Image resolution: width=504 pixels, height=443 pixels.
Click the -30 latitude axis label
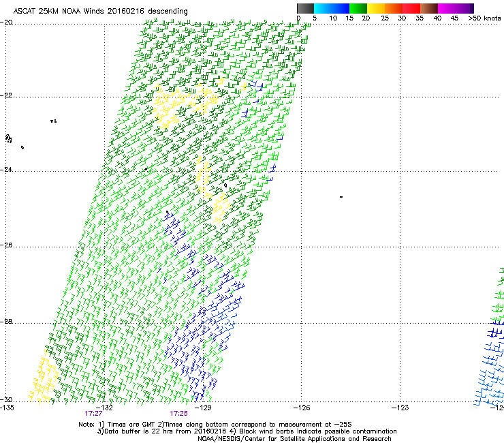pyautogui.click(x=6, y=399)
